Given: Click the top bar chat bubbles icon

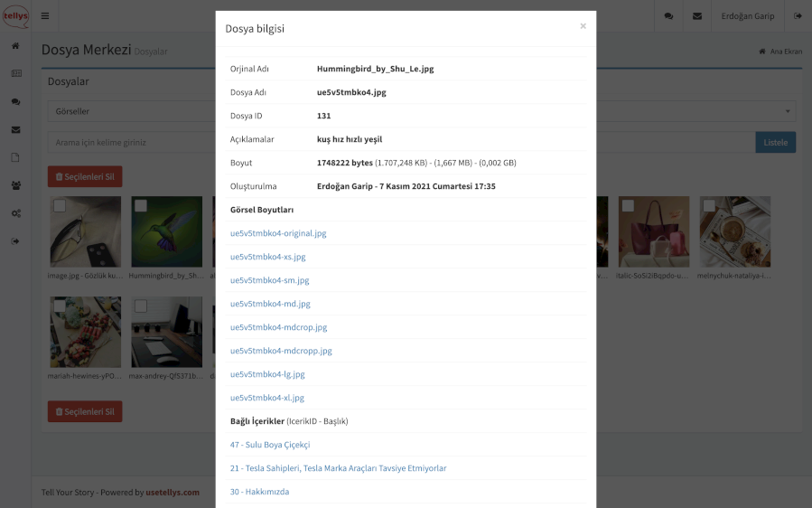Looking at the screenshot, I should (668, 16).
